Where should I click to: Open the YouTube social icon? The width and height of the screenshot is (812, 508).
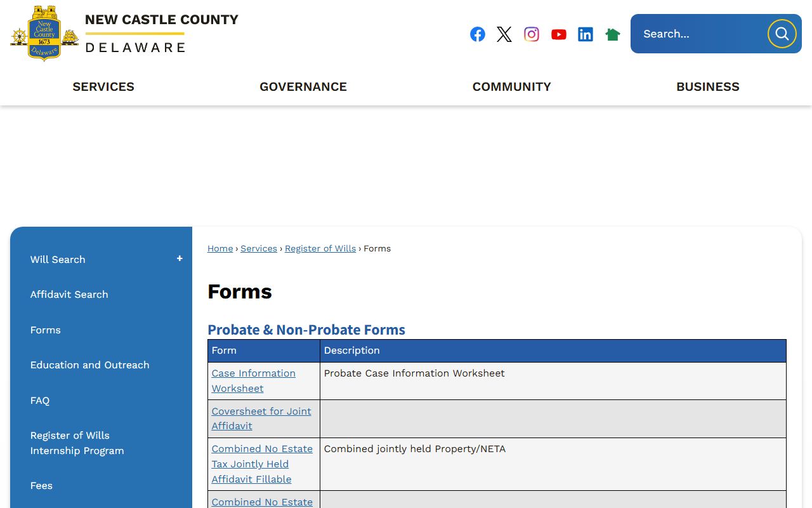tap(559, 34)
